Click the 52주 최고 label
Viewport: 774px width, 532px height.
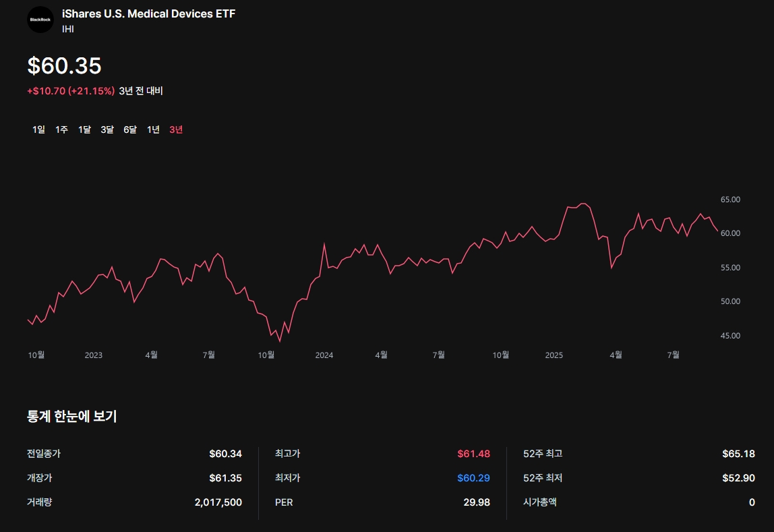pyautogui.click(x=543, y=454)
